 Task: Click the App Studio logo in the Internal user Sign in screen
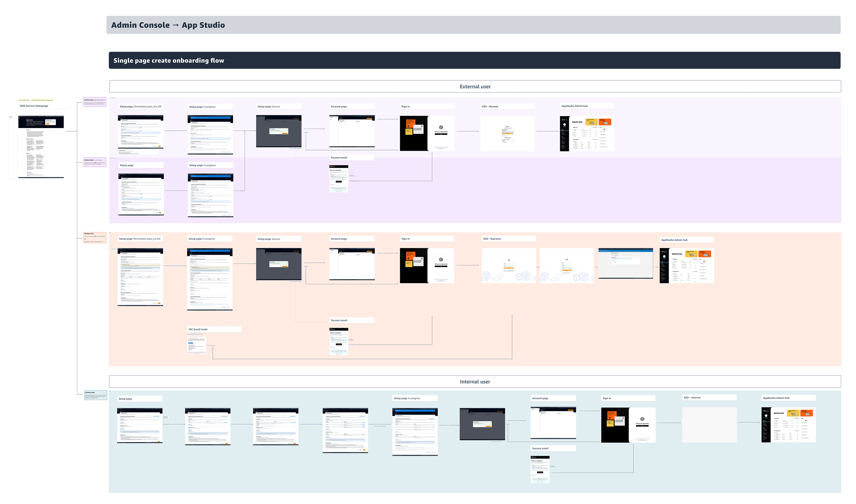click(x=642, y=419)
